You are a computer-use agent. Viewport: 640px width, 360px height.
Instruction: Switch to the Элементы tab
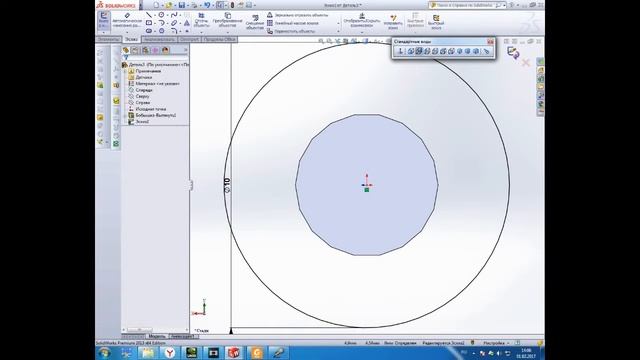click(109, 40)
